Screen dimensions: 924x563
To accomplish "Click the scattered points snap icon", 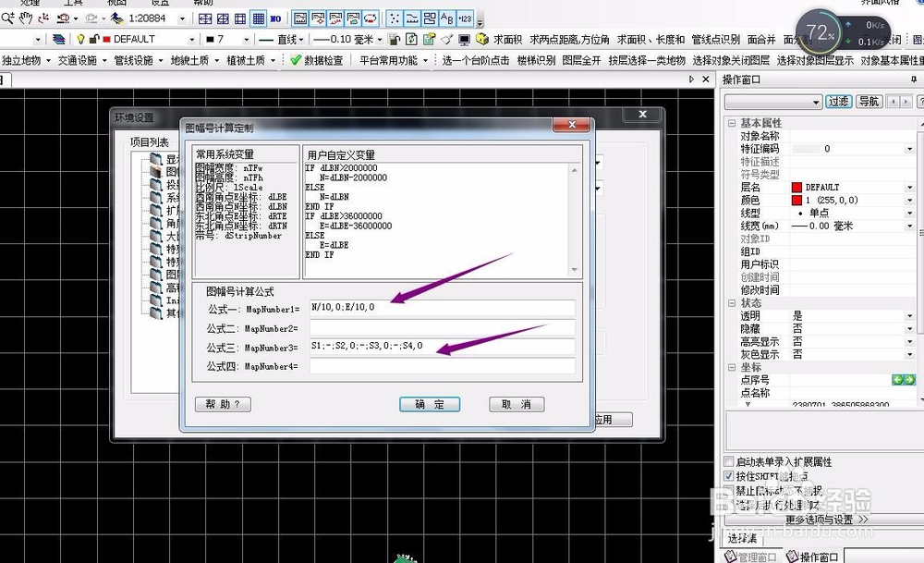I will tap(395, 18).
